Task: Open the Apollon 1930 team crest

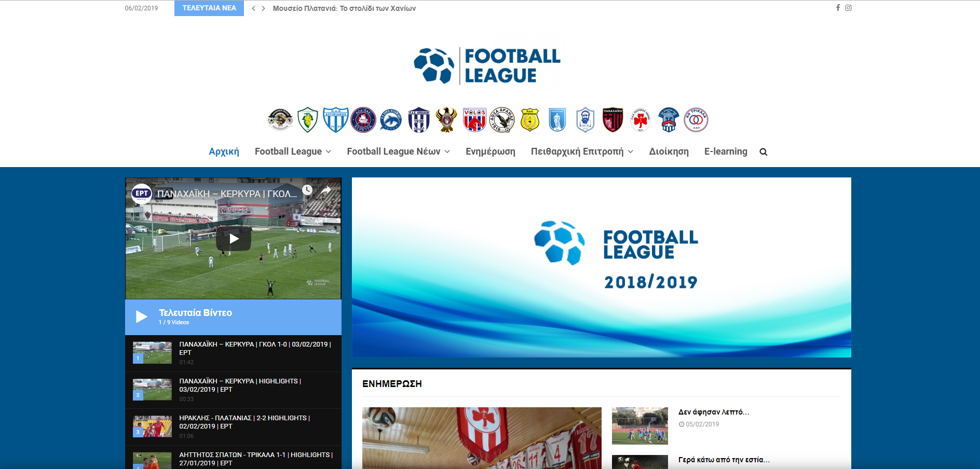Action: point(419,120)
